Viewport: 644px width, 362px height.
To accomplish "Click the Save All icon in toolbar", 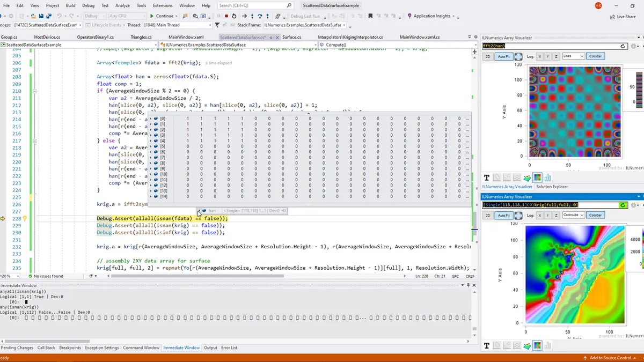I will click(x=48, y=16).
